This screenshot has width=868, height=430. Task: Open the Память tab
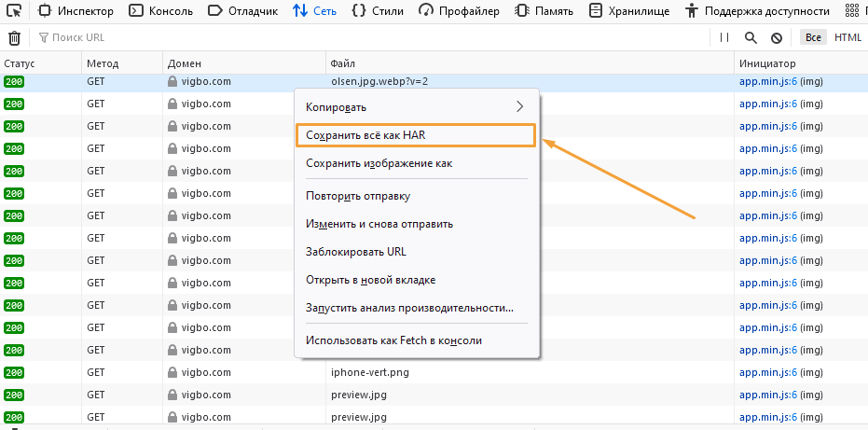(x=543, y=10)
